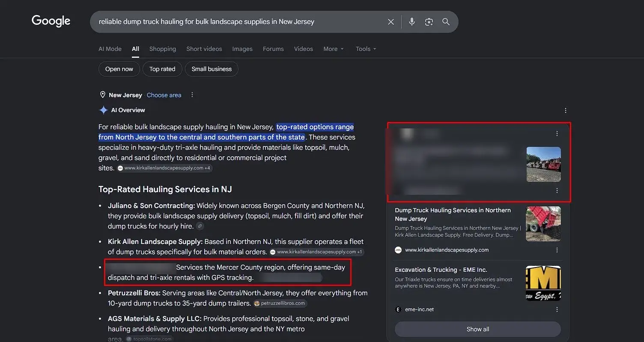
Task: Click the Kirk Allen Landscape Supply name
Action: coord(155,241)
